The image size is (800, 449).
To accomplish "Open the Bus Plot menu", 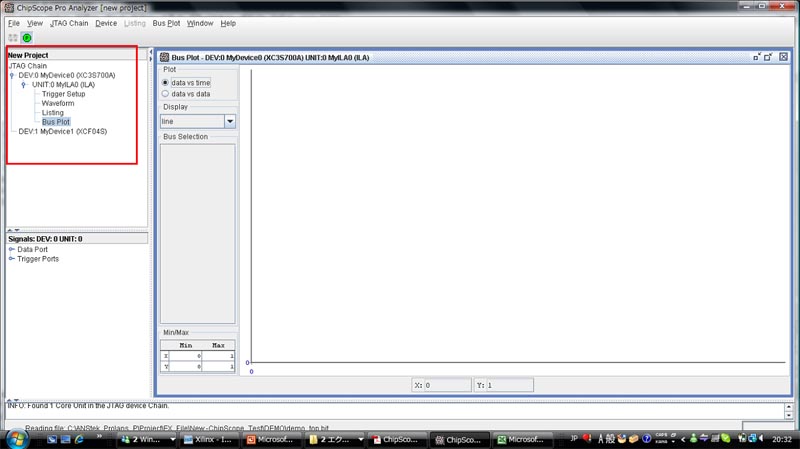I will pyautogui.click(x=166, y=23).
